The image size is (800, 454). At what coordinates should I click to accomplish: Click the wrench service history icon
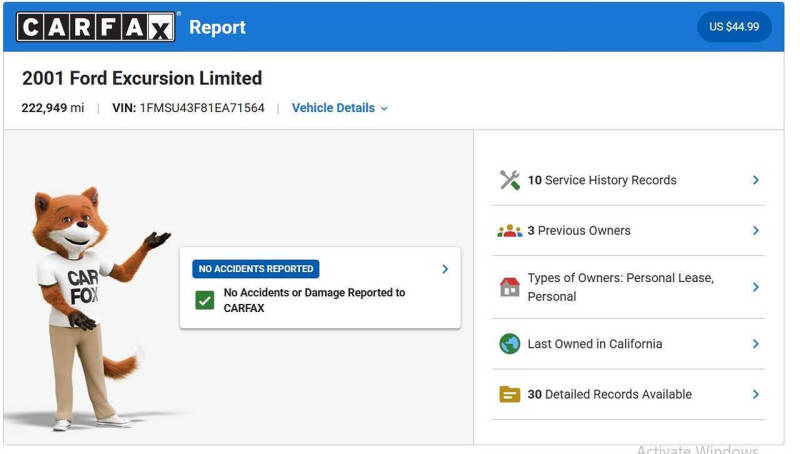pyautogui.click(x=509, y=180)
